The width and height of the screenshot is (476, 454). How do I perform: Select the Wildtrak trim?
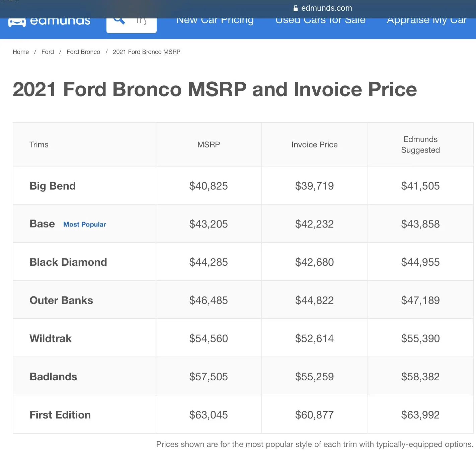51,338
